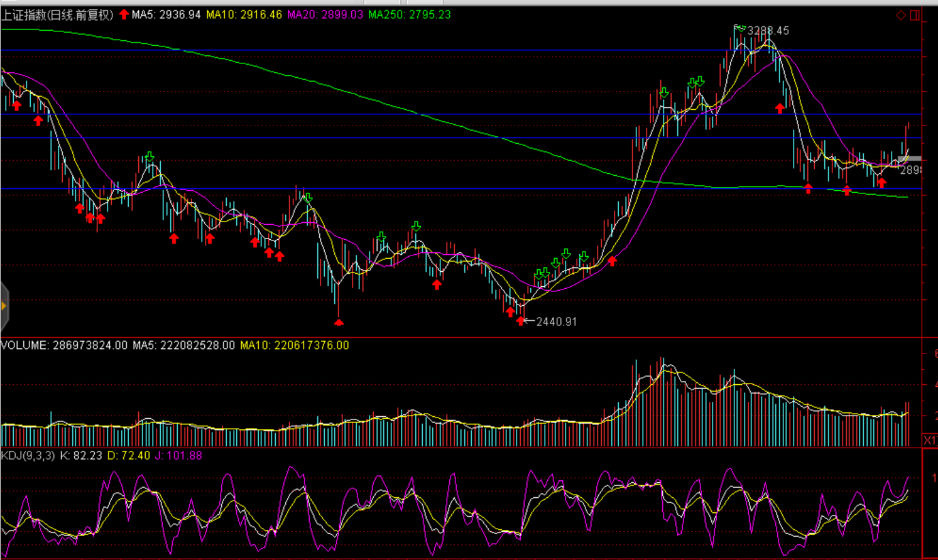This screenshot has width=938, height=560.
Task: Click the red buy arrow next to 2440.91
Action: click(x=520, y=321)
